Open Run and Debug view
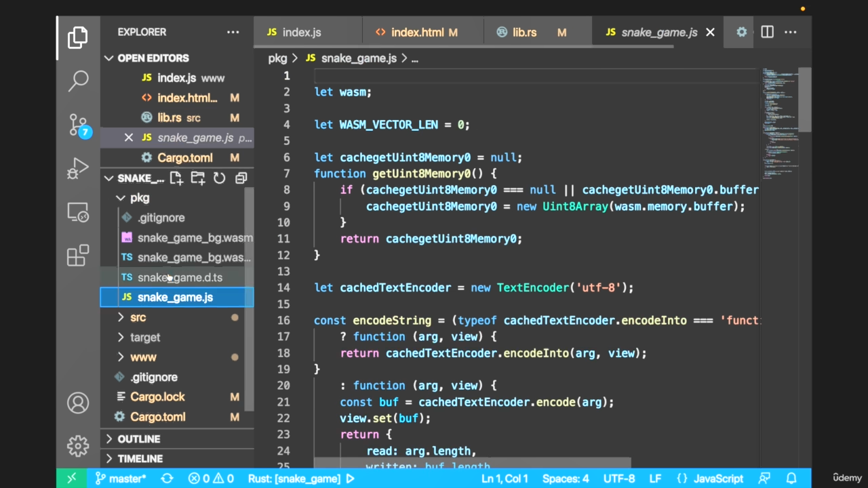Image resolution: width=868 pixels, height=488 pixels. point(78,169)
